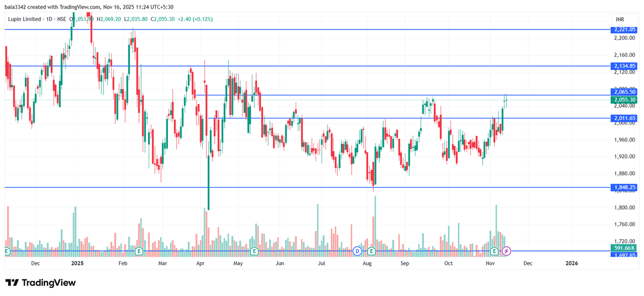The height and width of the screenshot is (296, 644).
Task: Click the earnings marker at far left edge
Action: 6,250
